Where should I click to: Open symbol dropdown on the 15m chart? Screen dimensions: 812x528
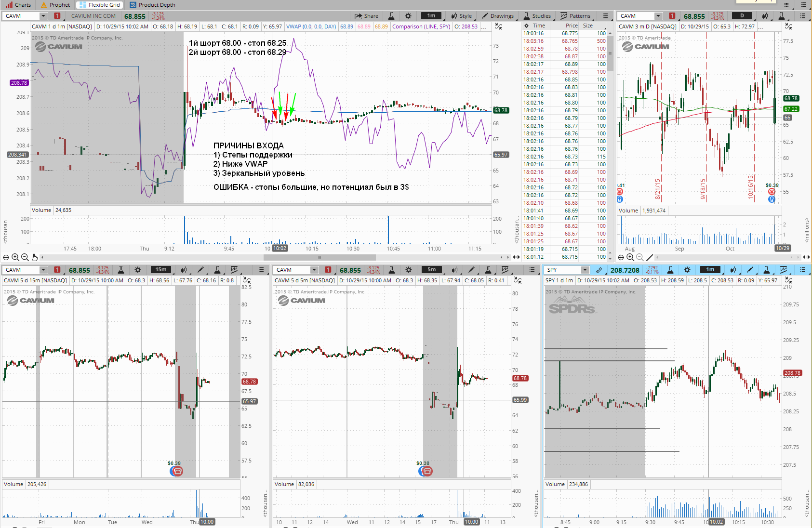pyautogui.click(x=43, y=270)
